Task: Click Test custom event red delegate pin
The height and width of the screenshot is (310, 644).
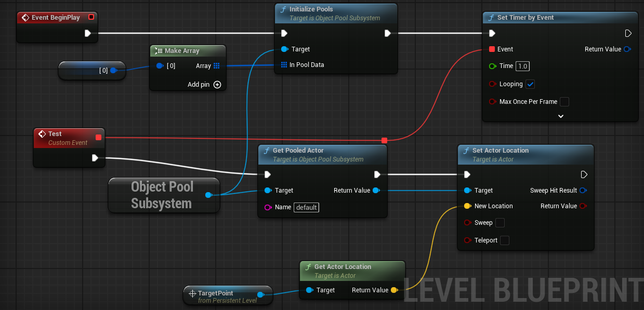Action: point(98,138)
